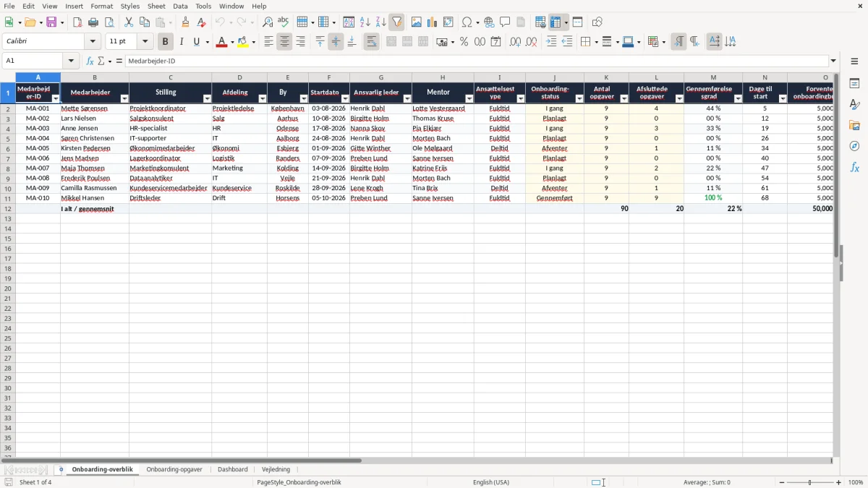The image size is (868, 488).
Task: Run the Spelling check icon
Action: pos(284,22)
